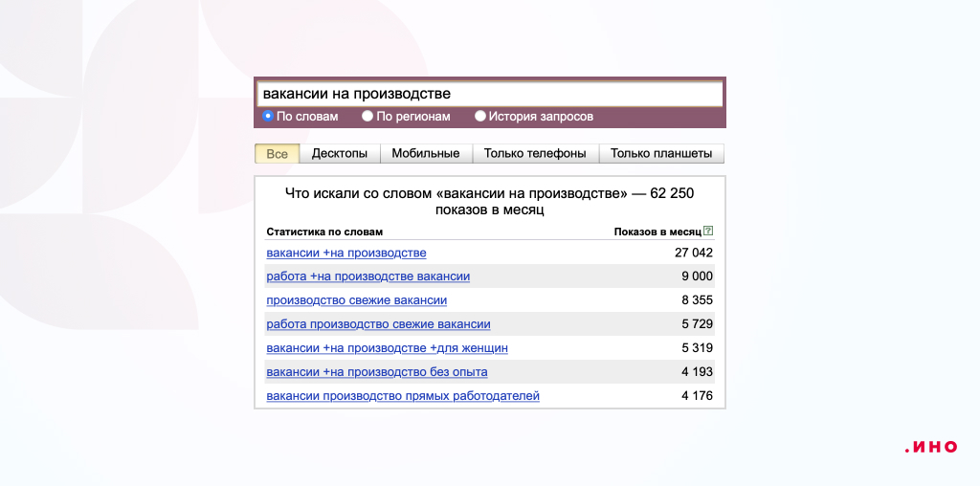Select the "По регионам" radio button
This screenshot has height=486, width=980.
click(x=367, y=117)
